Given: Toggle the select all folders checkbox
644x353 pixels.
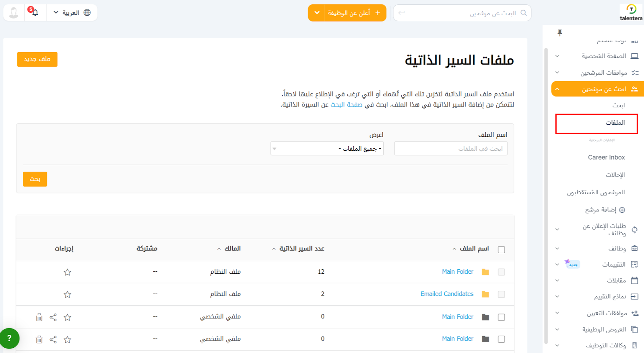Looking at the screenshot, I should (x=501, y=250).
